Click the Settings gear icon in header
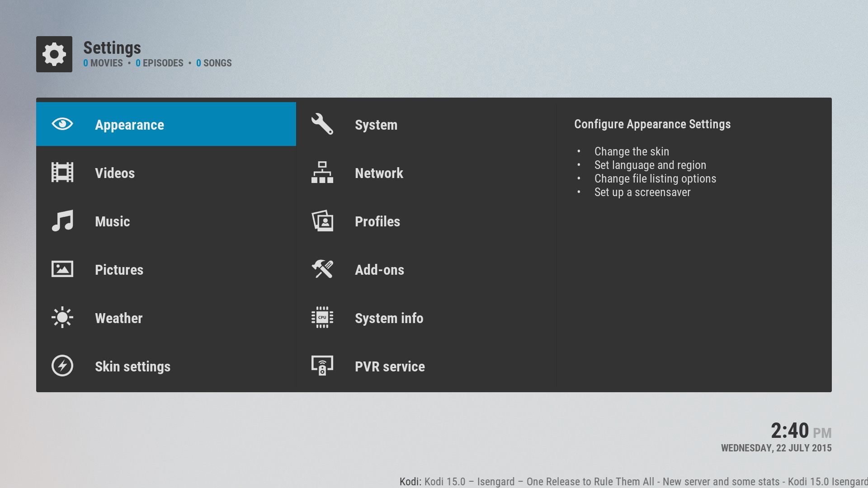The image size is (868, 488). pyautogui.click(x=54, y=54)
